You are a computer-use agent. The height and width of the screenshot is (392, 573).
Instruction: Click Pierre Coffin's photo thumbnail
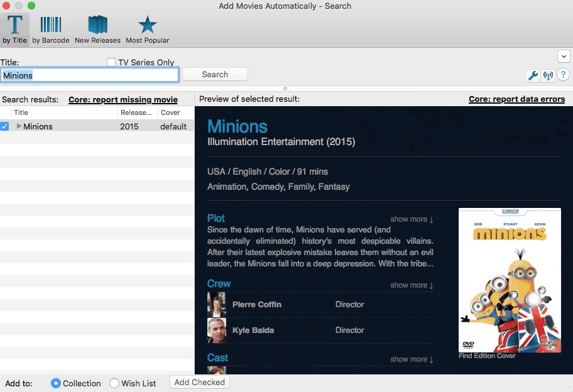click(216, 304)
